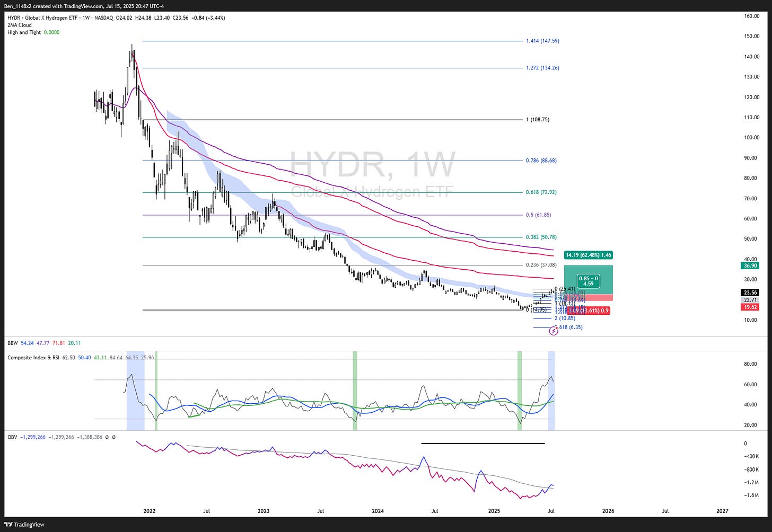Select the 0.786 (88.68) Fibonacci label

click(541, 161)
